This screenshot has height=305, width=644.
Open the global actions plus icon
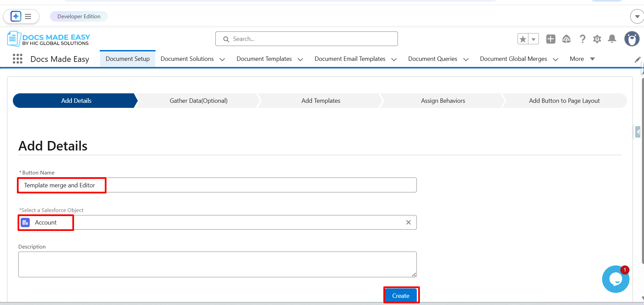tap(551, 39)
